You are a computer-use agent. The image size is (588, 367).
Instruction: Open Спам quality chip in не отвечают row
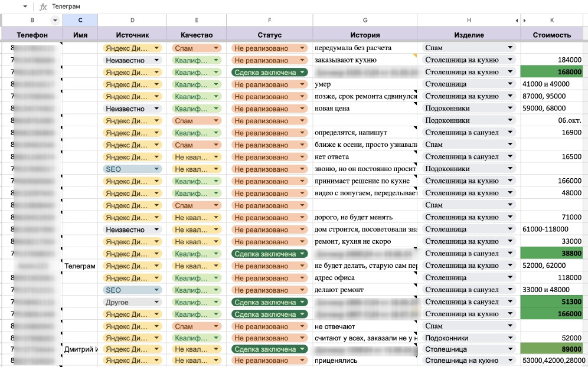pyautogui.click(x=216, y=326)
